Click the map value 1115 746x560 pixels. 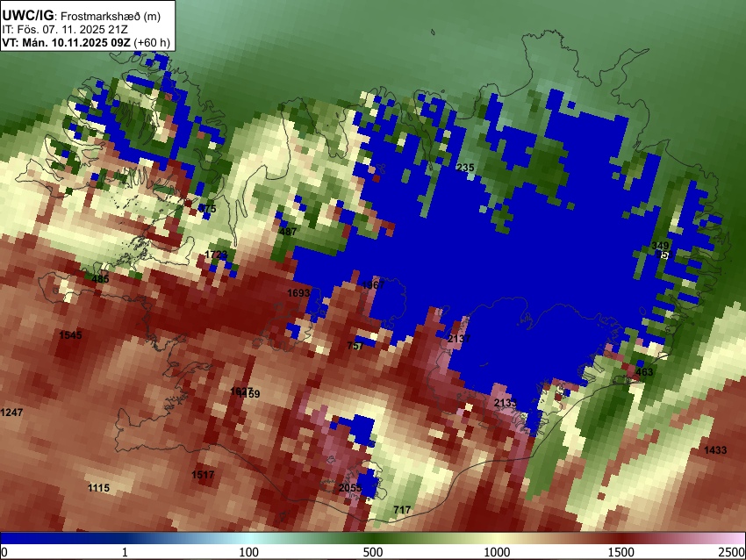[x=98, y=488]
